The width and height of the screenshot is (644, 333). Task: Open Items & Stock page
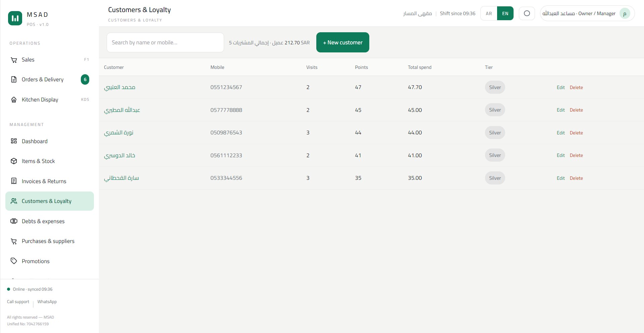click(50, 161)
